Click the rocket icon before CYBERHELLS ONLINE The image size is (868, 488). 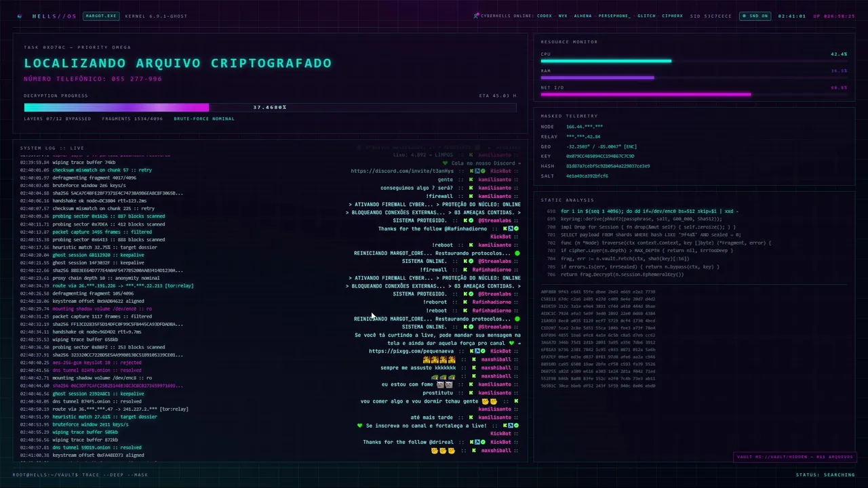pos(476,16)
